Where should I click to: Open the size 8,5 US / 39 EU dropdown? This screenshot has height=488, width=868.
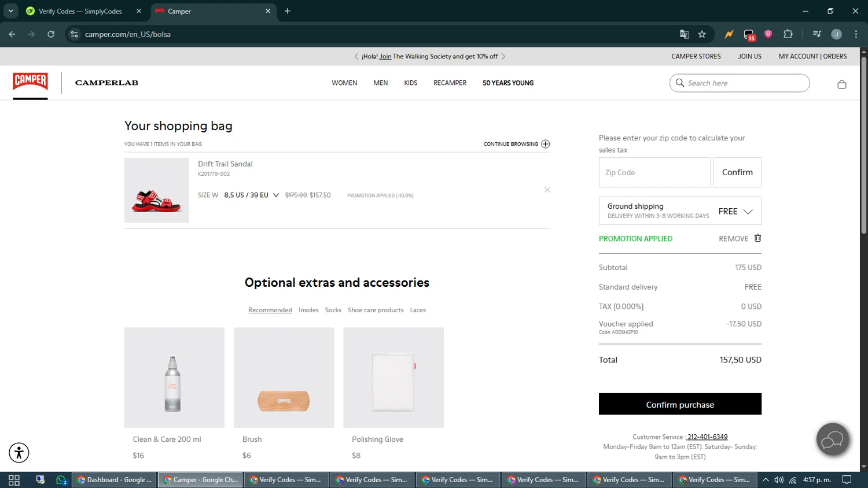click(x=252, y=195)
